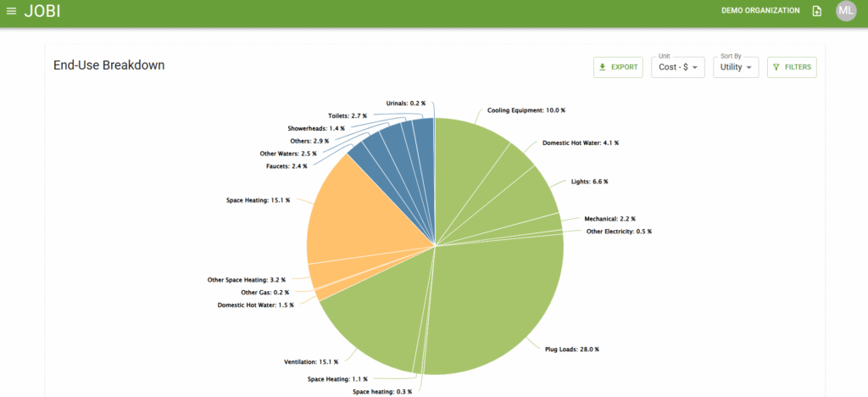The height and width of the screenshot is (397, 868).
Task: Export the End-Use Breakdown chart
Action: (x=618, y=67)
